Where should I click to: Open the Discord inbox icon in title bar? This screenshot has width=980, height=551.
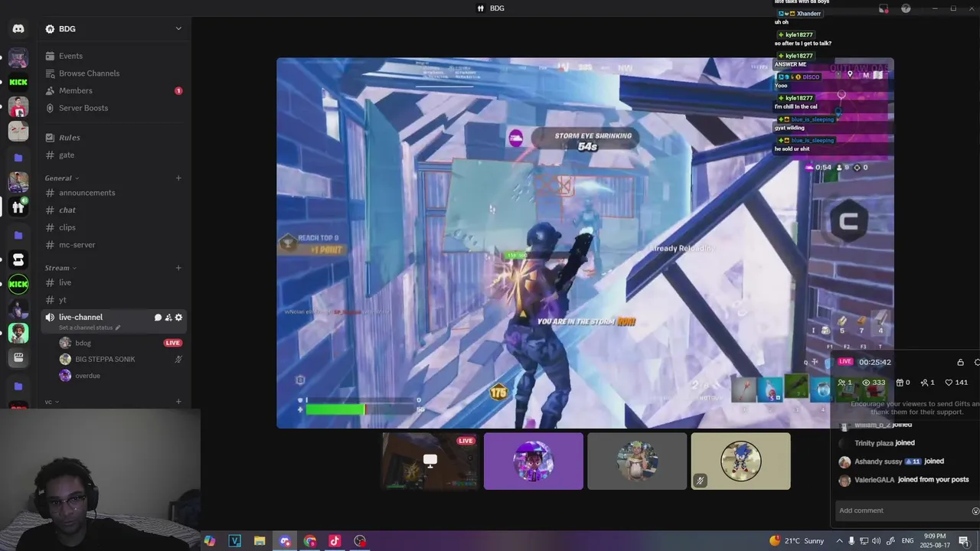[884, 8]
